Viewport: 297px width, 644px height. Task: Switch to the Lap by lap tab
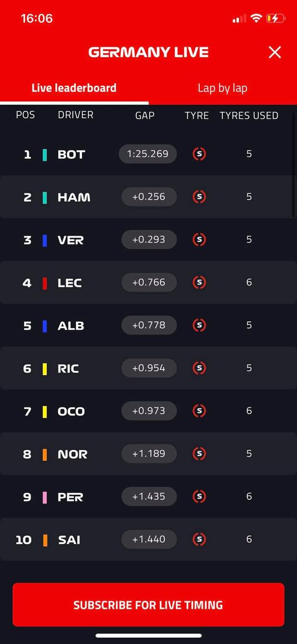tap(222, 88)
